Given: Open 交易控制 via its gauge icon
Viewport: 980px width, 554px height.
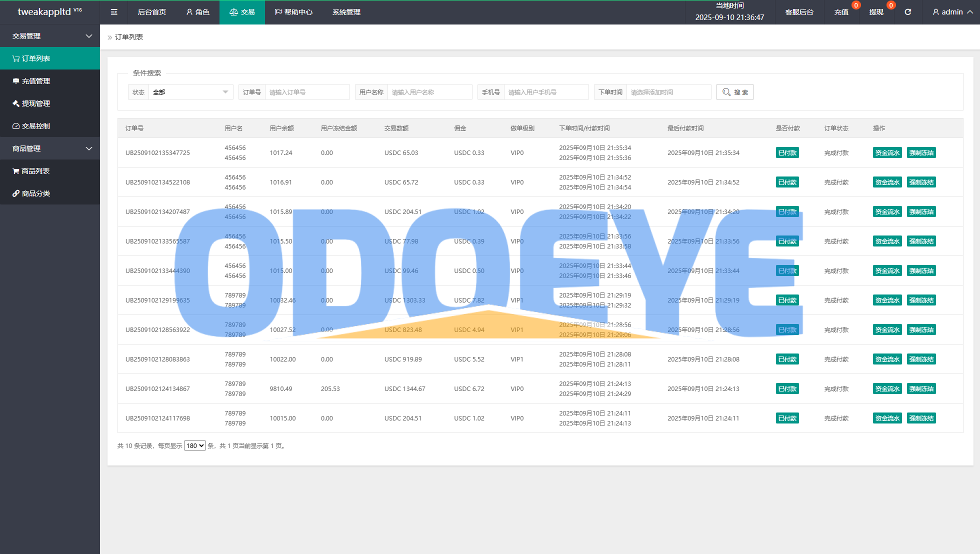Looking at the screenshot, I should coord(16,126).
